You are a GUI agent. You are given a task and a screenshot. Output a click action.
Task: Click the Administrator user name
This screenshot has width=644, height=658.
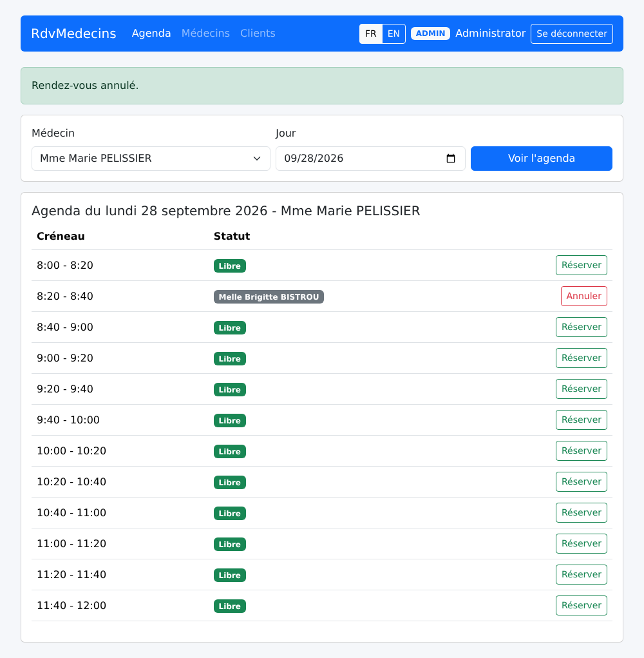click(x=491, y=34)
